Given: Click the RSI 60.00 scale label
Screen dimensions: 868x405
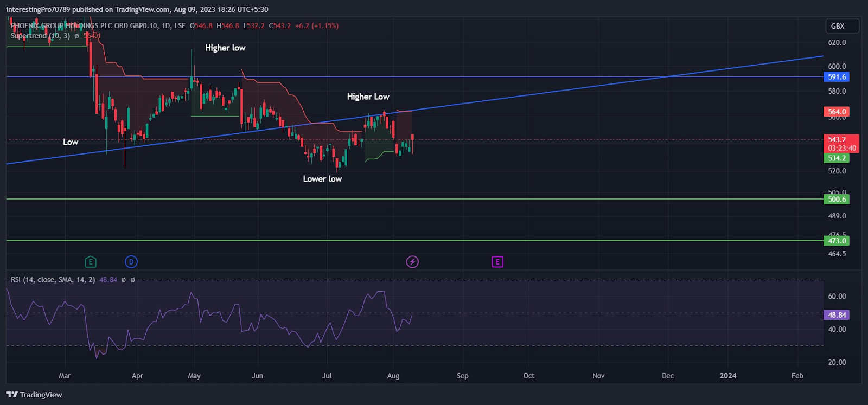Looking at the screenshot, I should click(x=837, y=297).
